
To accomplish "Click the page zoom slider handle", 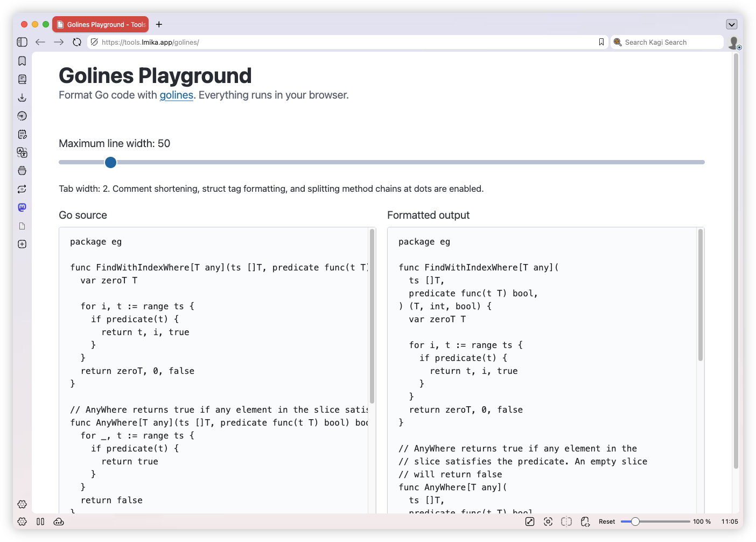I will [x=635, y=522].
